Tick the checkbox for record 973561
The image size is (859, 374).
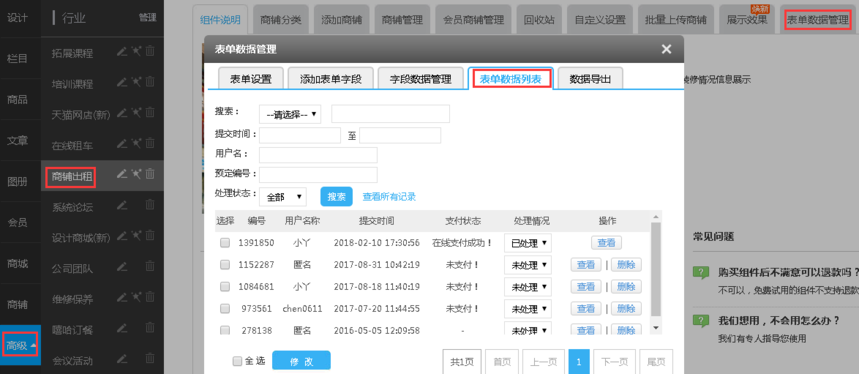(225, 309)
